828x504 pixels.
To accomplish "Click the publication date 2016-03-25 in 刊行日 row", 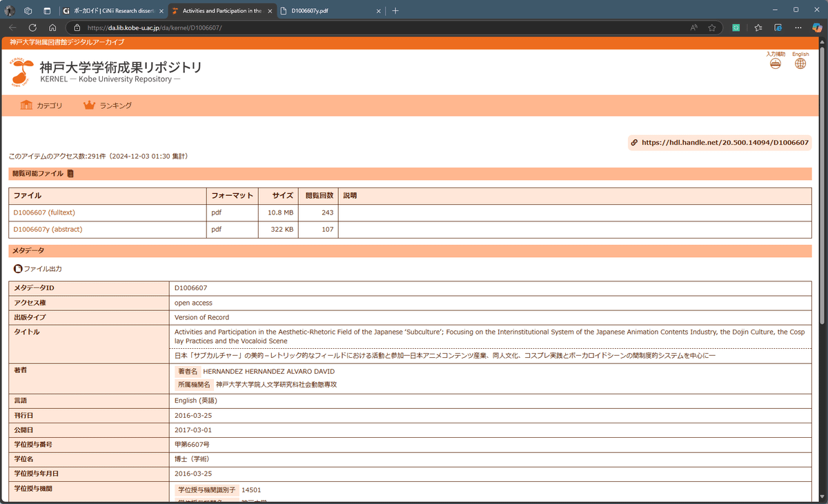I will click(193, 415).
